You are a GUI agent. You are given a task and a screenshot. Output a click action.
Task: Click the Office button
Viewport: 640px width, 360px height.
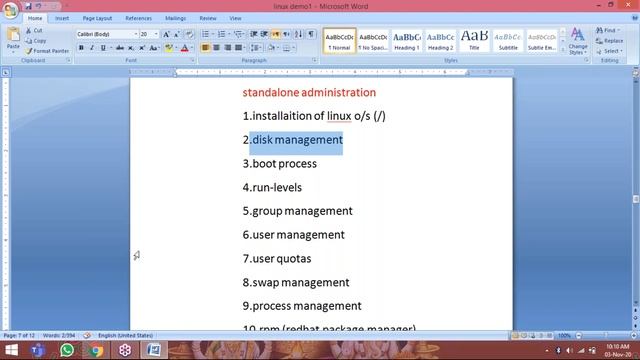click(x=10, y=10)
